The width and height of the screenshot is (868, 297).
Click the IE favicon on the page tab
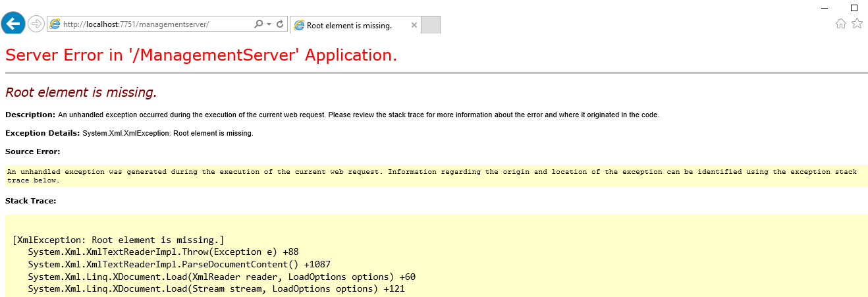click(299, 26)
